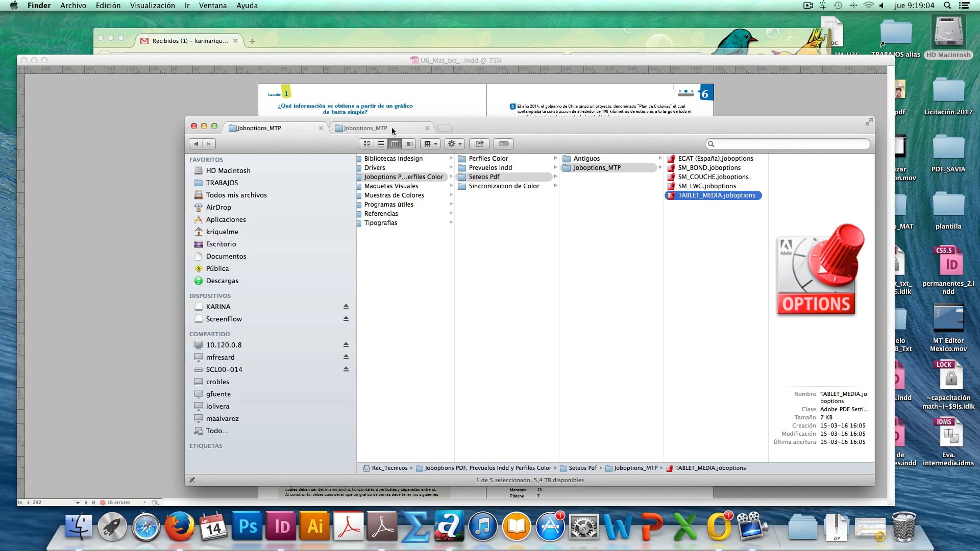Click the Acrobat Reader icon in the Dock
The image size is (980, 551).
pos(348,526)
